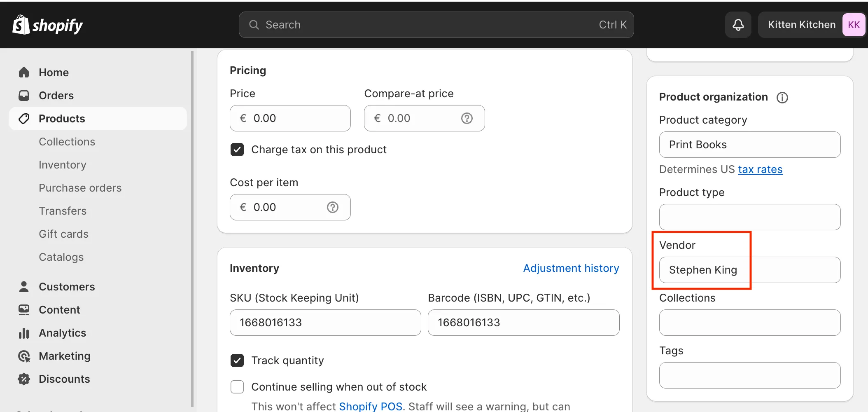Select the Analytics bar-chart icon
The height and width of the screenshot is (412, 868).
[24, 332]
